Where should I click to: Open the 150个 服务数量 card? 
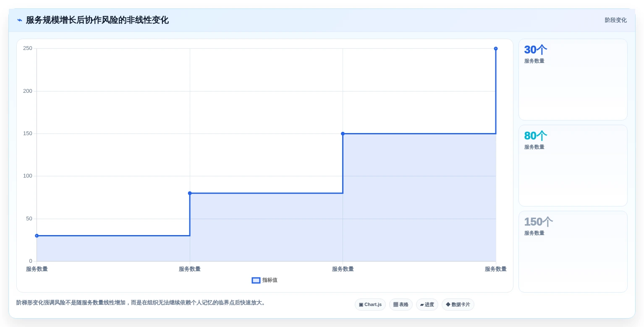[x=573, y=252]
